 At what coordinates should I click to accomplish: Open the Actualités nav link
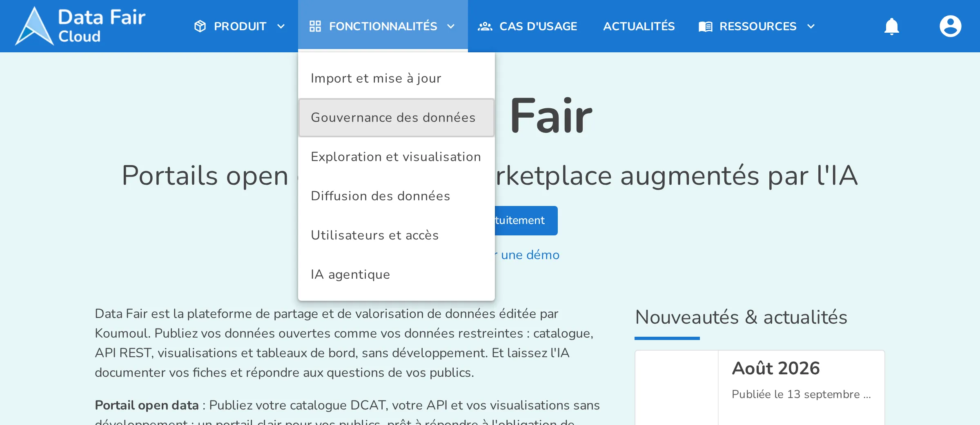[x=639, y=26]
